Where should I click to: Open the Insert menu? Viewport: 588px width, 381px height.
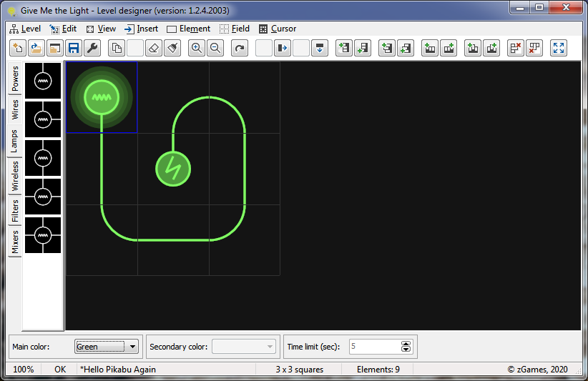coord(142,29)
